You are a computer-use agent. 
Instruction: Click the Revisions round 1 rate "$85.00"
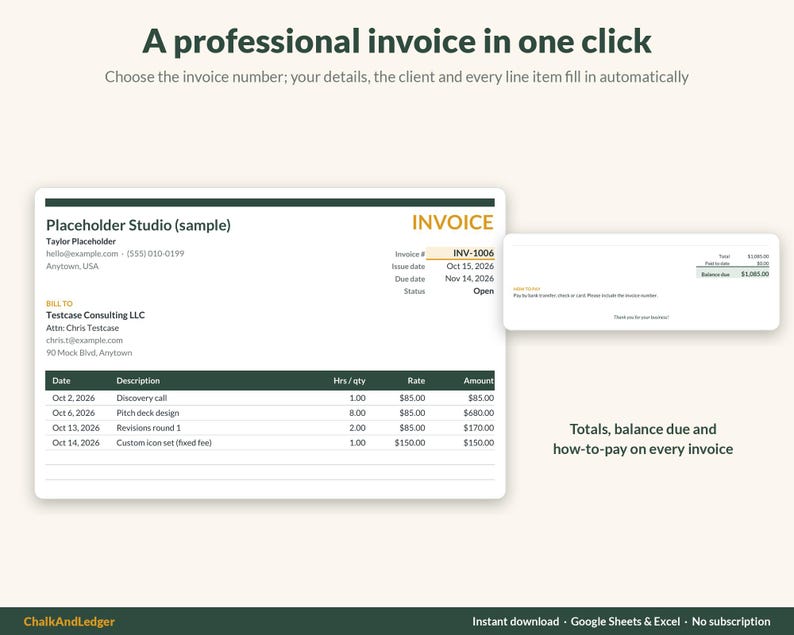pos(412,428)
